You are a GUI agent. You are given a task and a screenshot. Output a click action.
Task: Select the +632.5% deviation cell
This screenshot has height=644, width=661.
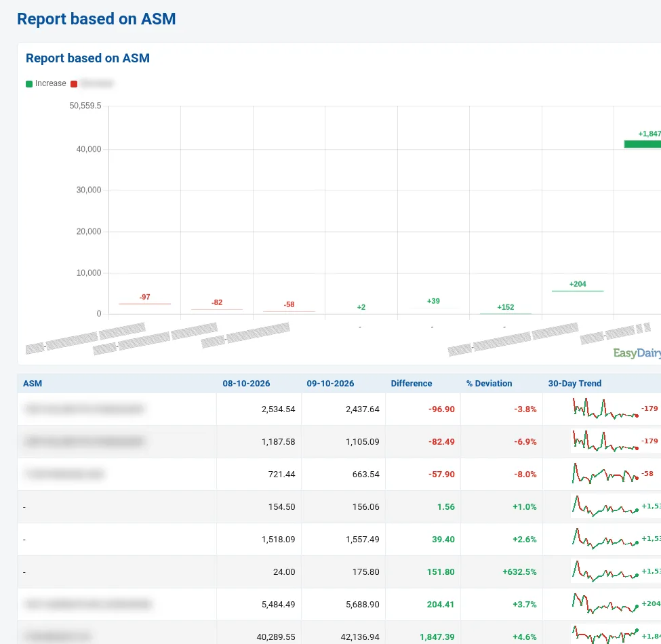tap(502, 572)
